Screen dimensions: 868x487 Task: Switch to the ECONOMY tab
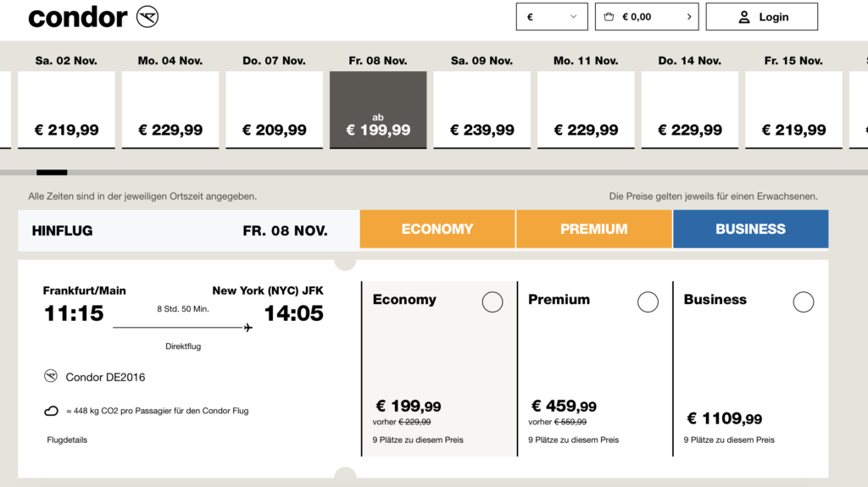[437, 229]
